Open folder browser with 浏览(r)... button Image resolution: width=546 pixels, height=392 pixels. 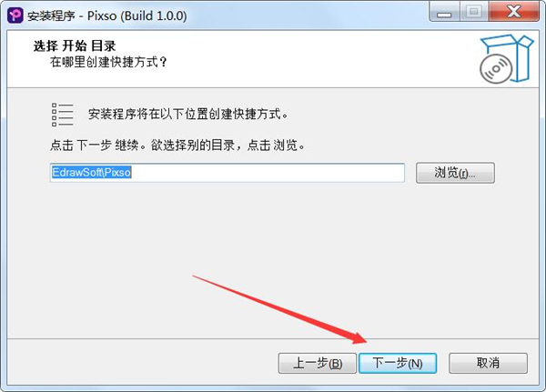[455, 173]
